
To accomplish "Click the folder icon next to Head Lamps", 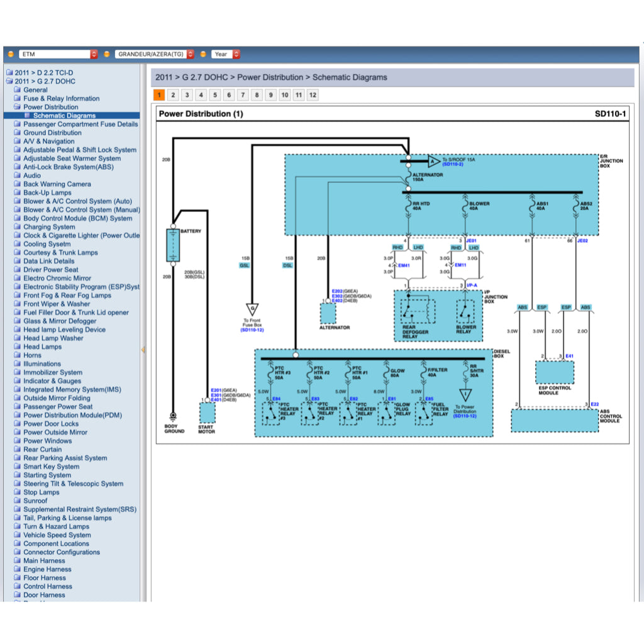I will [17, 347].
